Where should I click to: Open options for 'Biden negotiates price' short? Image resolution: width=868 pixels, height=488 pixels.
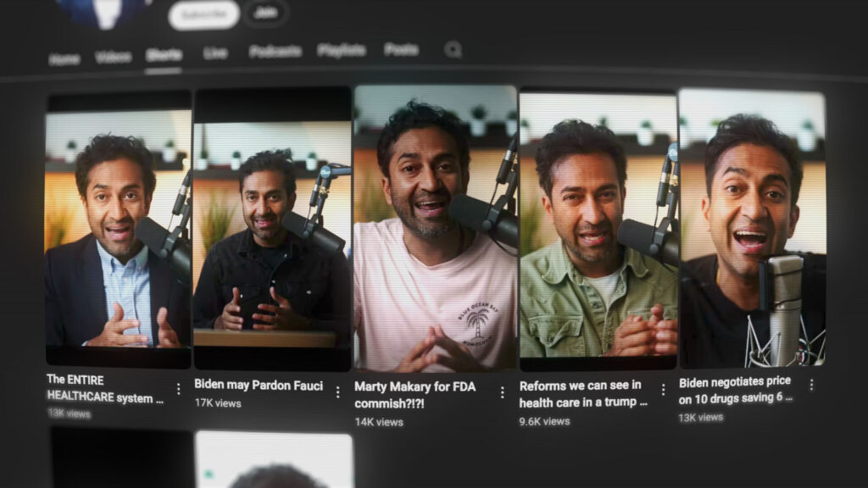coord(811,385)
